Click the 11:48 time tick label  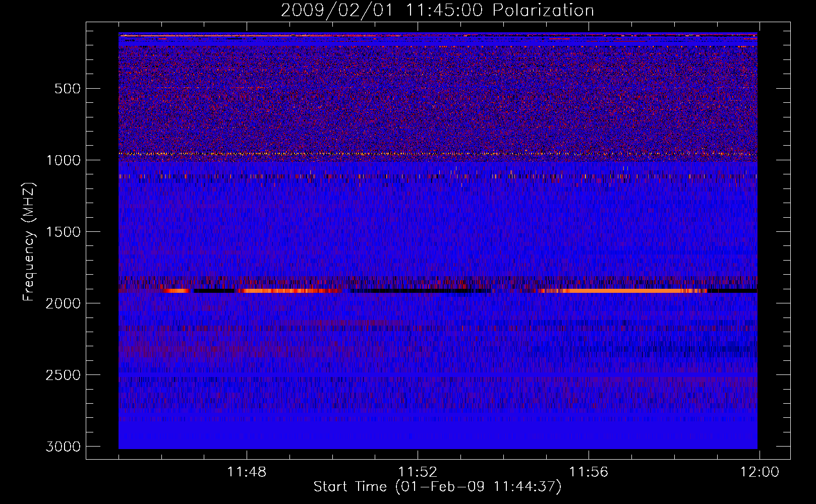coord(247,472)
